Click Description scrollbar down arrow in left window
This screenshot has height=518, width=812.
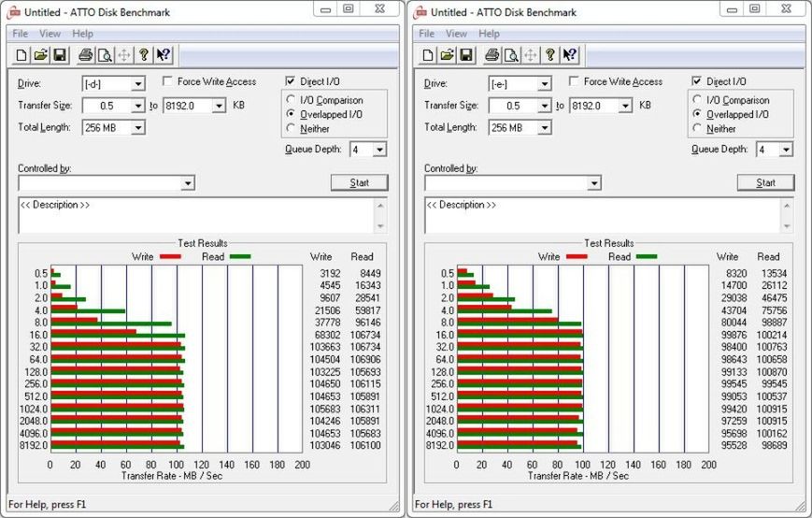point(381,226)
